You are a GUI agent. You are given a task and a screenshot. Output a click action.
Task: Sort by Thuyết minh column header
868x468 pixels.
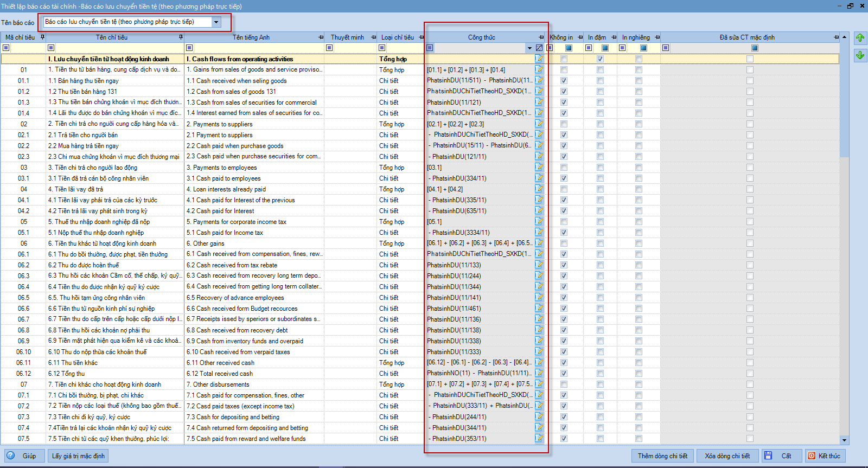(x=347, y=37)
